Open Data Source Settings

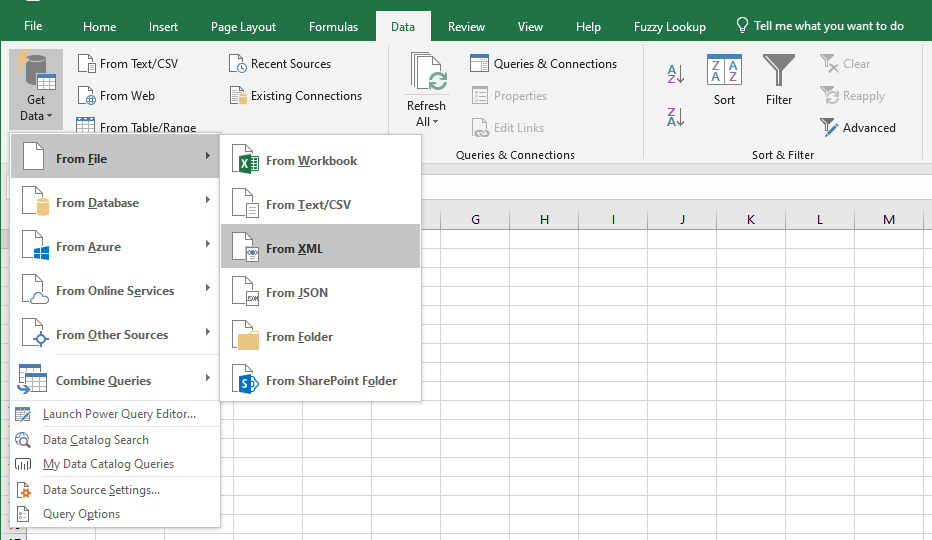115,490
